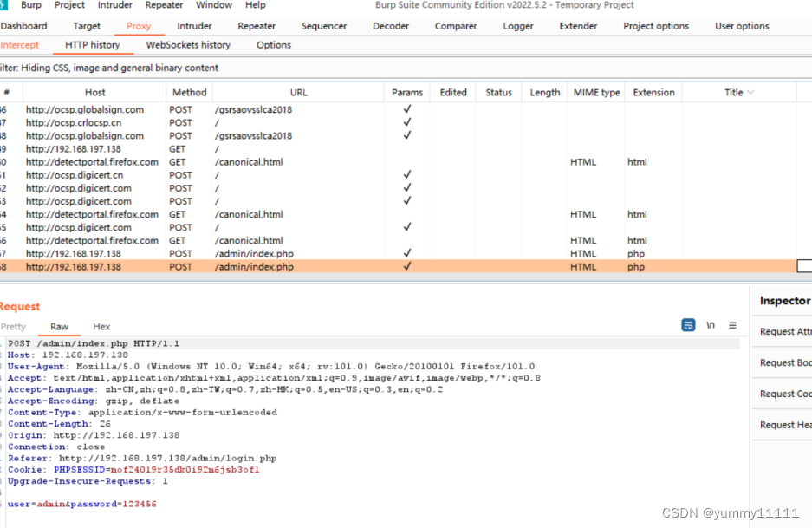812x528 pixels.
Task: Open the Project options tab
Action: point(656,26)
